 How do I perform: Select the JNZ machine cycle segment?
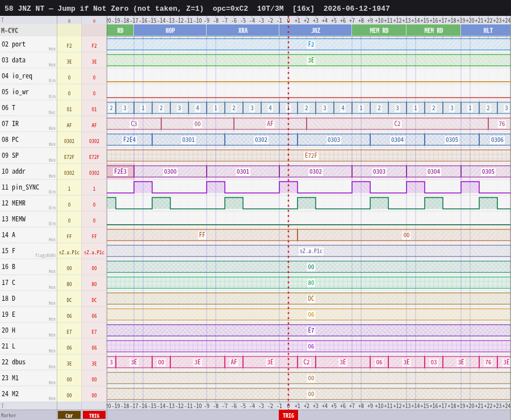316,31
